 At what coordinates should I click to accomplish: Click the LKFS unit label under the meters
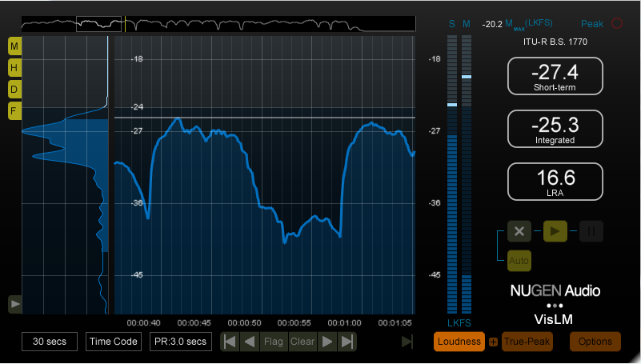pos(459,323)
